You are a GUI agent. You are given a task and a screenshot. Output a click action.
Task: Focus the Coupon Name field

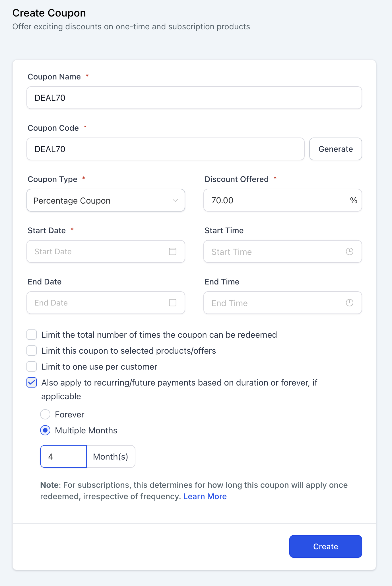(x=194, y=98)
